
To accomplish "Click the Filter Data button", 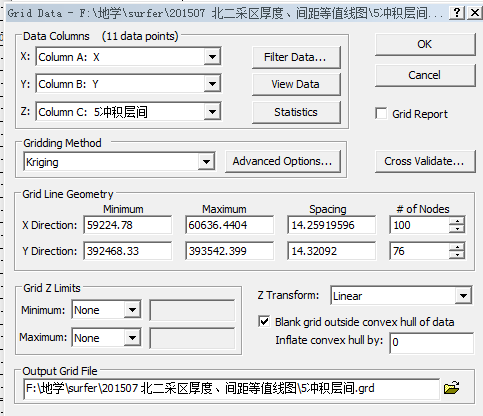I will [296, 57].
